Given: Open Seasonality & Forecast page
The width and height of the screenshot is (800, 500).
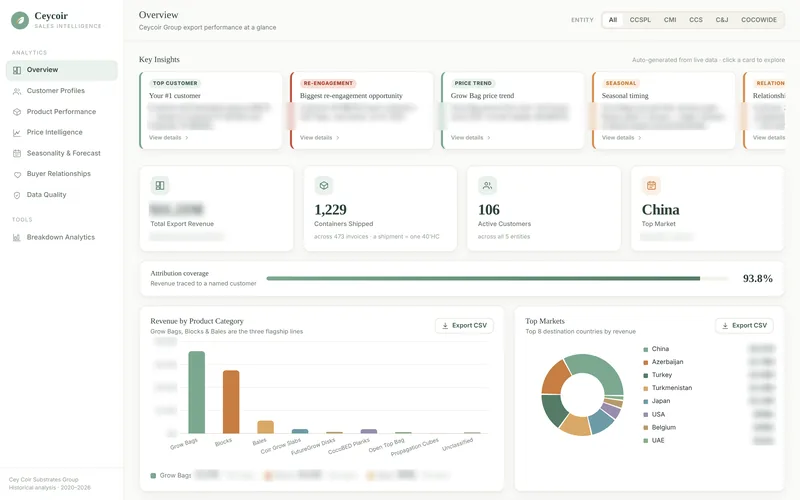Looking at the screenshot, I should tap(62, 153).
